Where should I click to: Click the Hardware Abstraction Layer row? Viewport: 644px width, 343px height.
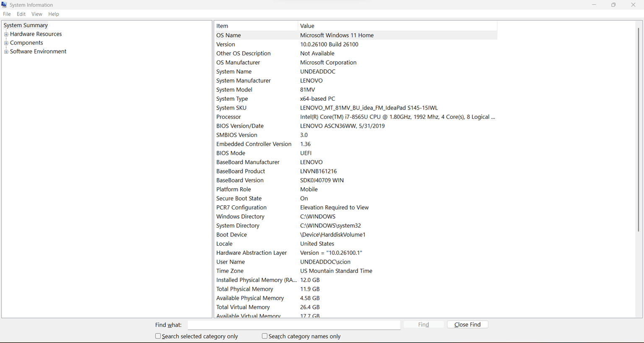356,253
